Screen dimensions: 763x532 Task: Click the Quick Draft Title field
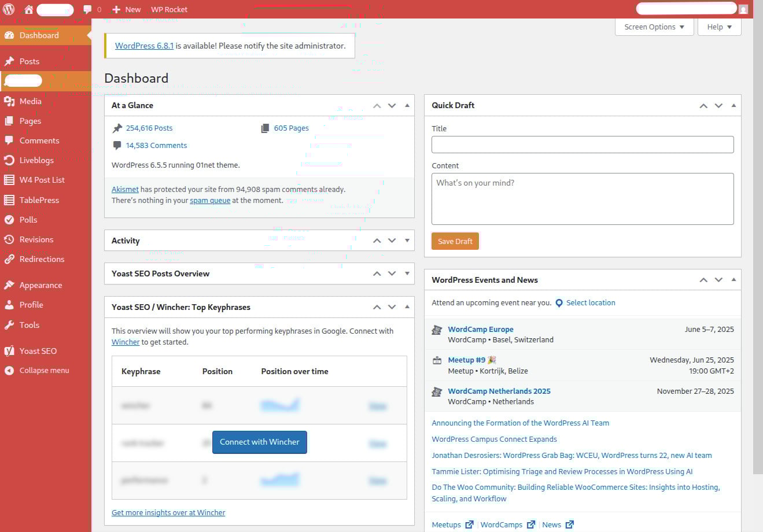(x=582, y=145)
